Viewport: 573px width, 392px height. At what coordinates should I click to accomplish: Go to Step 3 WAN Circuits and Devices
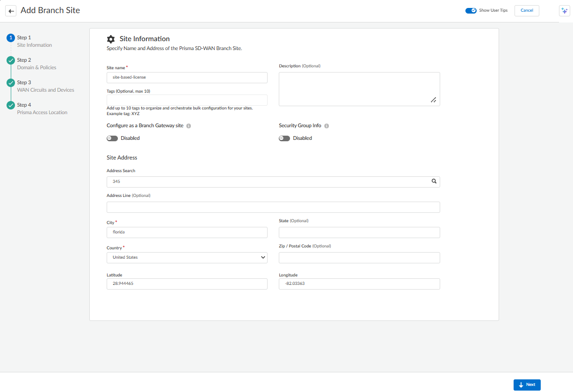[x=45, y=86]
